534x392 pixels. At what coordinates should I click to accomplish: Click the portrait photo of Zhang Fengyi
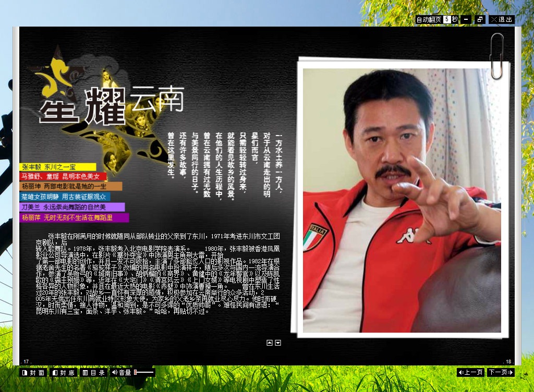pos(402,200)
